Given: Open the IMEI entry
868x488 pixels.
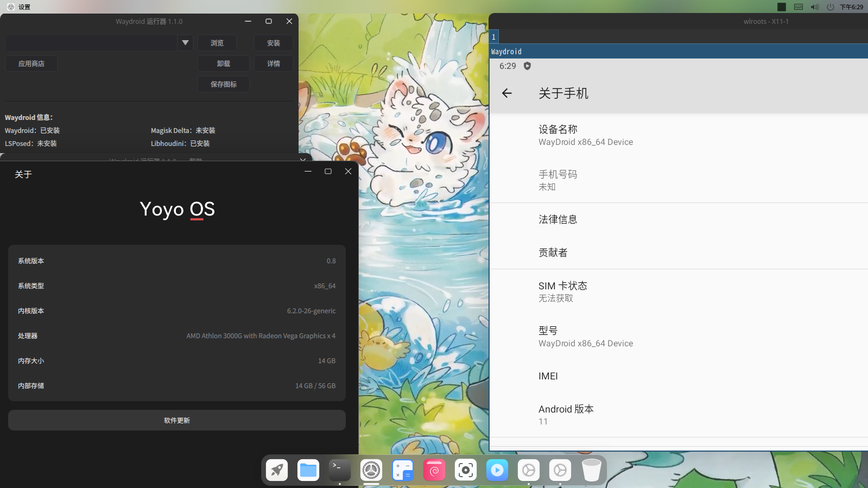Looking at the screenshot, I should point(679,376).
